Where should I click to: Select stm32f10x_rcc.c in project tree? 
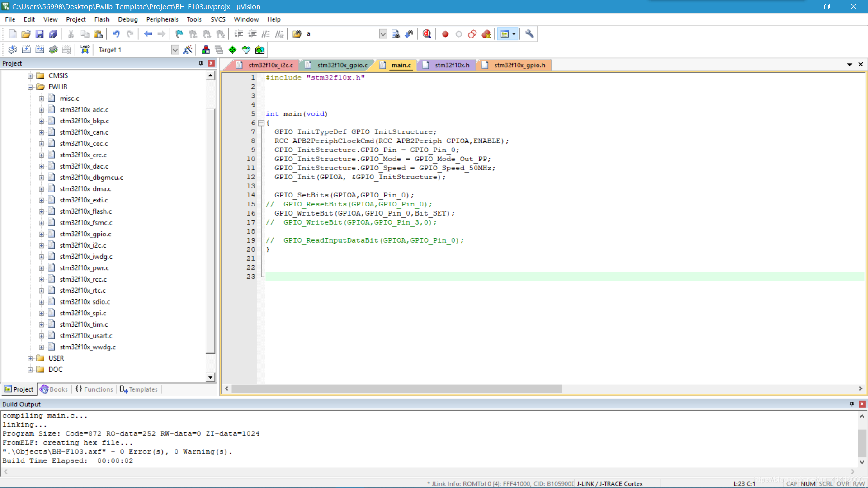pos(83,279)
